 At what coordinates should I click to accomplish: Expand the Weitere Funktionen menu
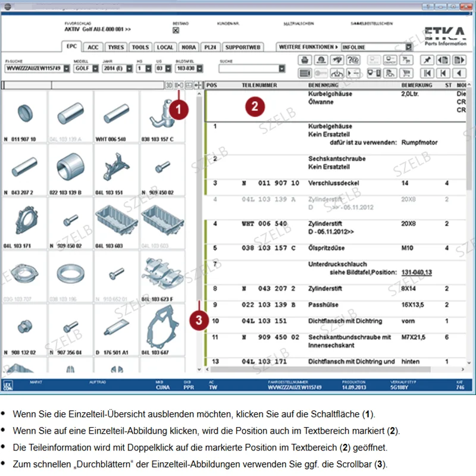308,47
